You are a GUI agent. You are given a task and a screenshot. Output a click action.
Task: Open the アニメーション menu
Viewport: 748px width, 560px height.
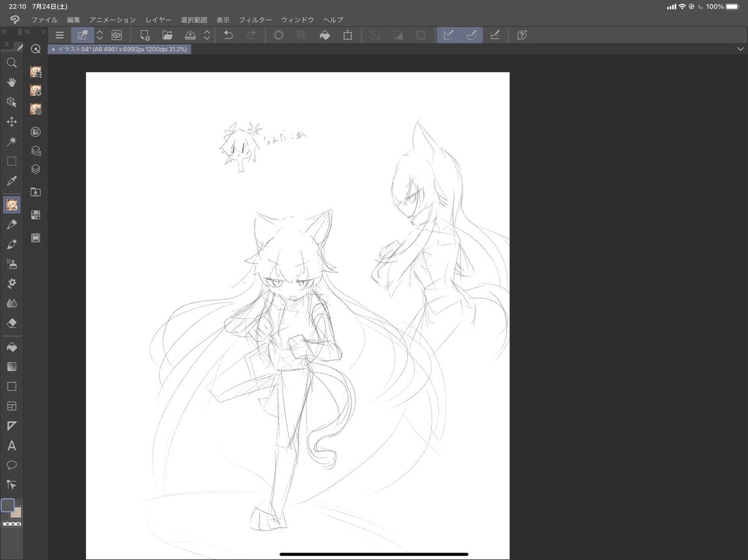(x=112, y=20)
